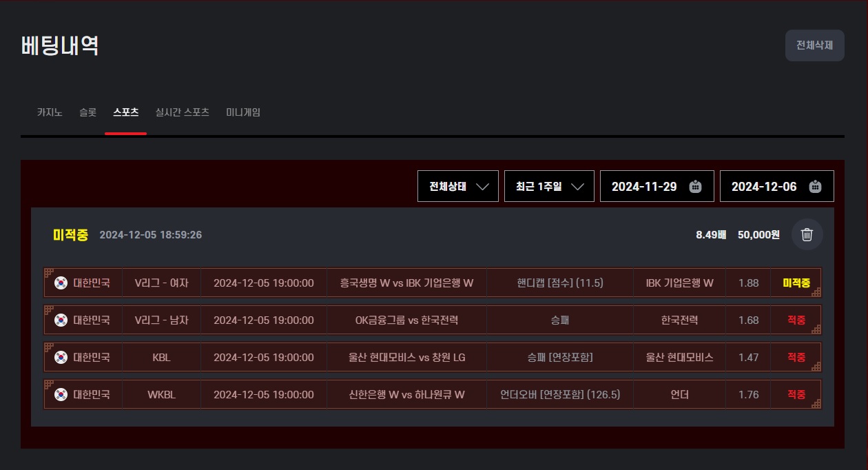Click 미적중 result in V리그 - 여자 row
Image resolution: width=868 pixels, height=470 pixels.
pyautogui.click(x=796, y=283)
